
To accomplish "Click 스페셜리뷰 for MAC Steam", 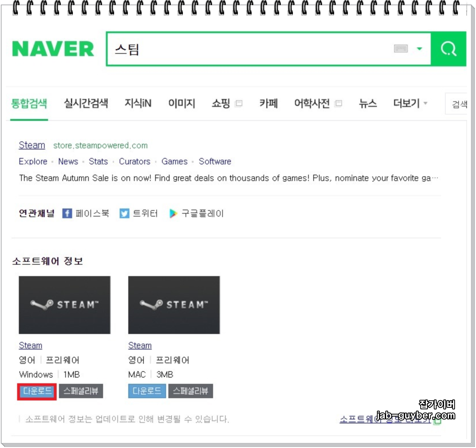I will tap(191, 391).
